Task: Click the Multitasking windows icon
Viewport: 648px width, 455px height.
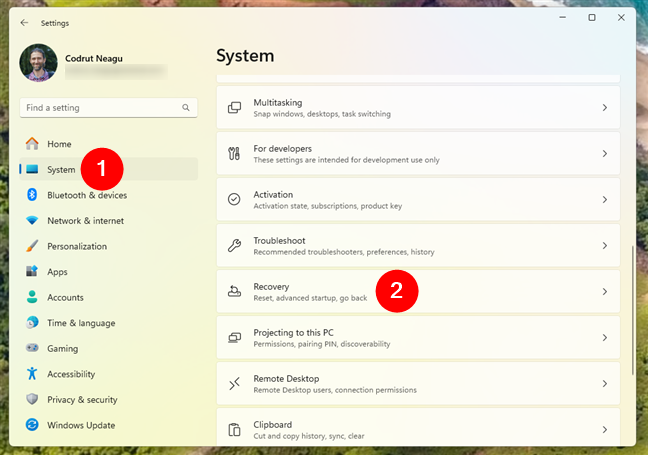Action: (234, 107)
